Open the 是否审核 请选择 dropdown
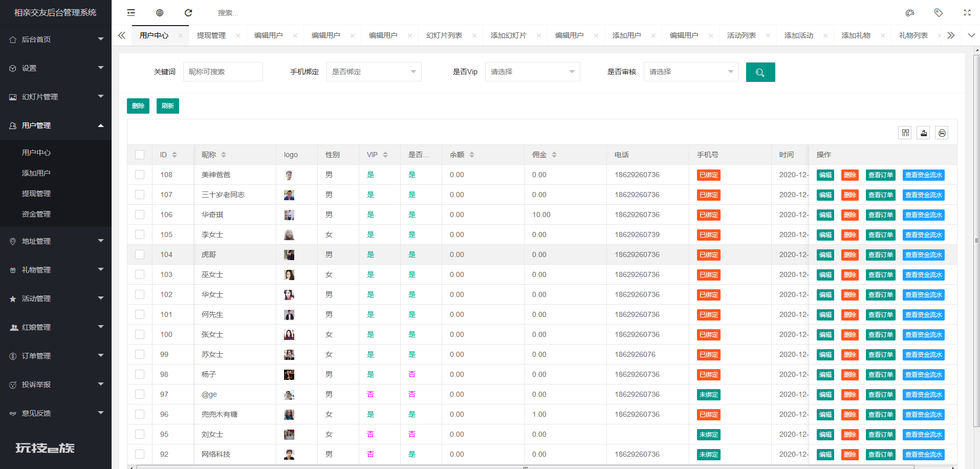The height and width of the screenshot is (469, 980). (691, 72)
